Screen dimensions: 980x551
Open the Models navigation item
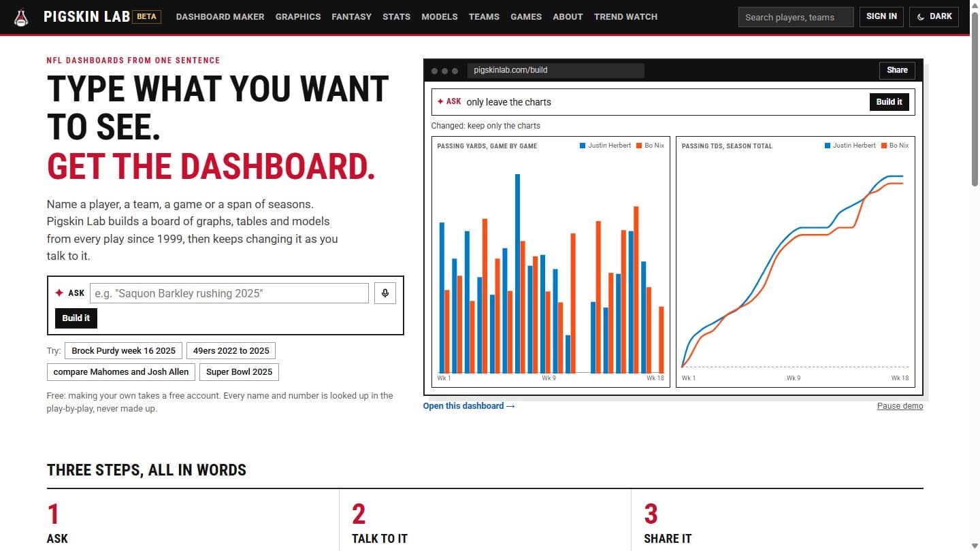[440, 16]
